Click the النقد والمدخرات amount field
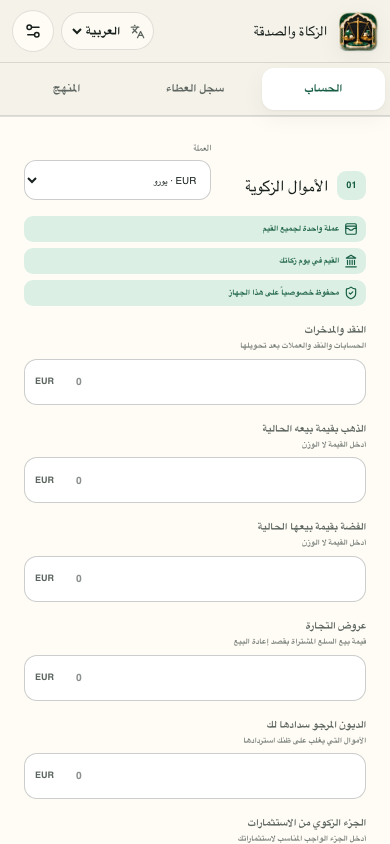The height and width of the screenshot is (844, 390). 195,382
